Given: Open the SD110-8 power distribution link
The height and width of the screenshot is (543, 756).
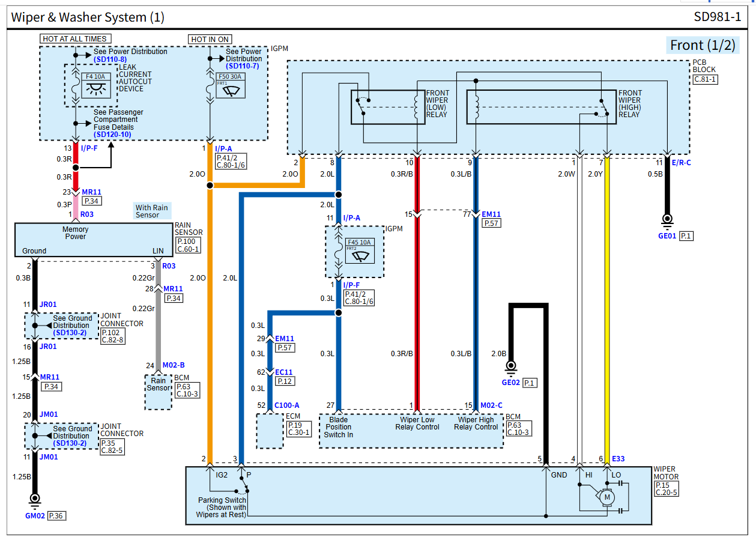Looking at the screenshot, I should 110,59.
